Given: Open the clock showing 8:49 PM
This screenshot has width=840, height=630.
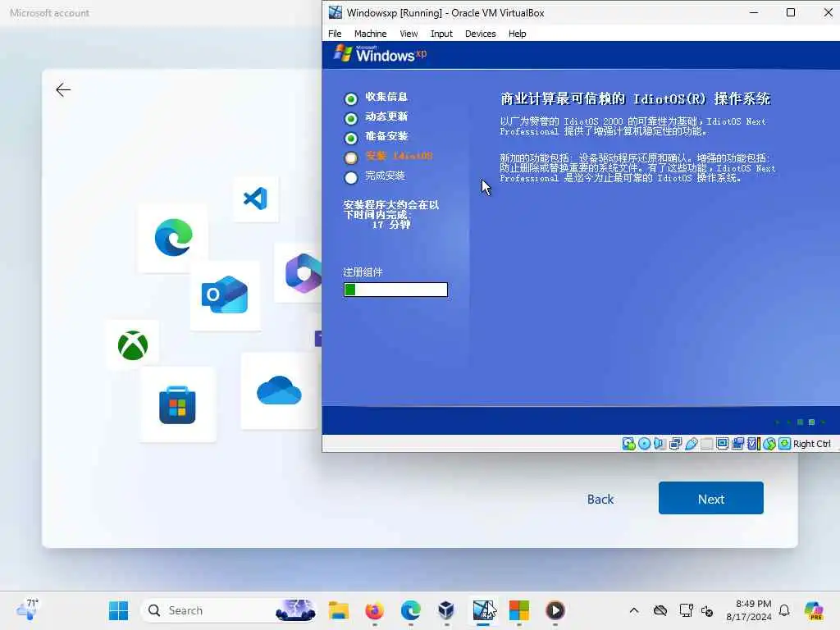Looking at the screenshot, I should (x=750, y=610).
